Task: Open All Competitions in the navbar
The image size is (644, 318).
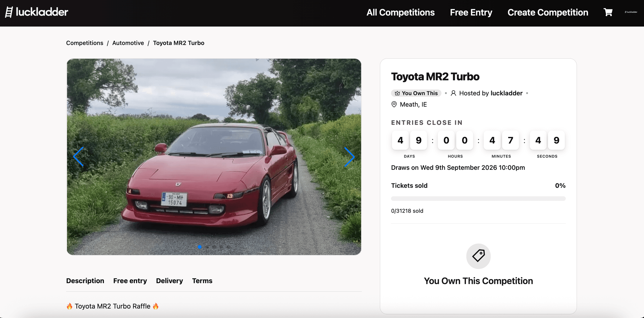Action: click(x=400, y=12)
